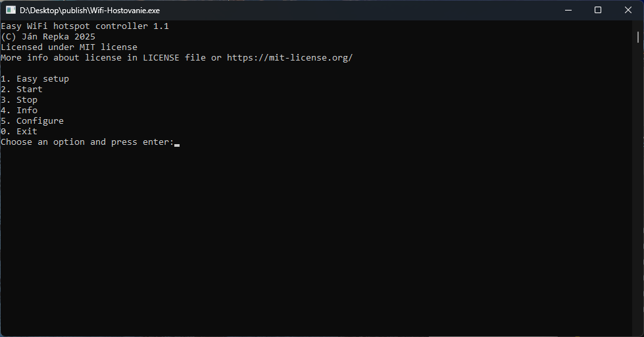Click the "4. Info" menu line

[x=19, y=110]
